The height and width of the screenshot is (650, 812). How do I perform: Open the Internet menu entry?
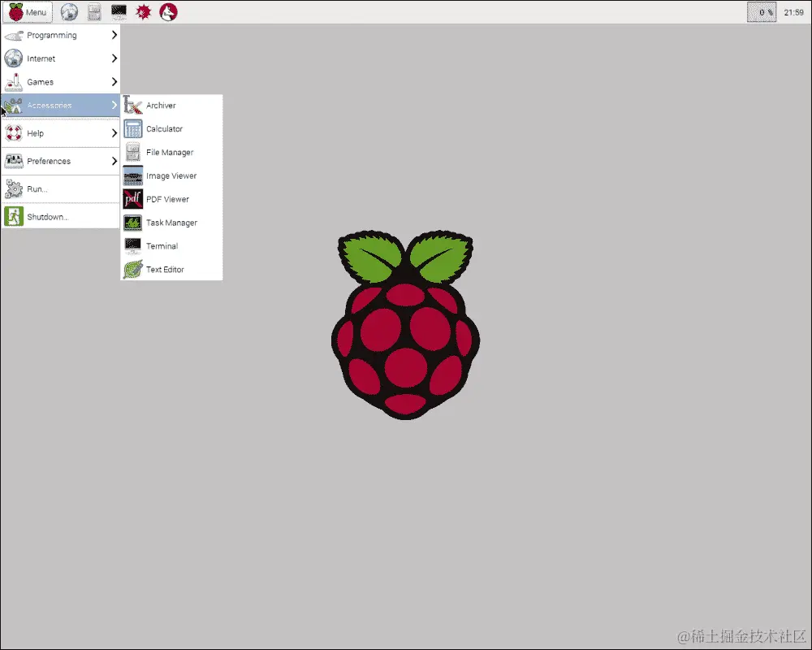(x=61, y=58)
